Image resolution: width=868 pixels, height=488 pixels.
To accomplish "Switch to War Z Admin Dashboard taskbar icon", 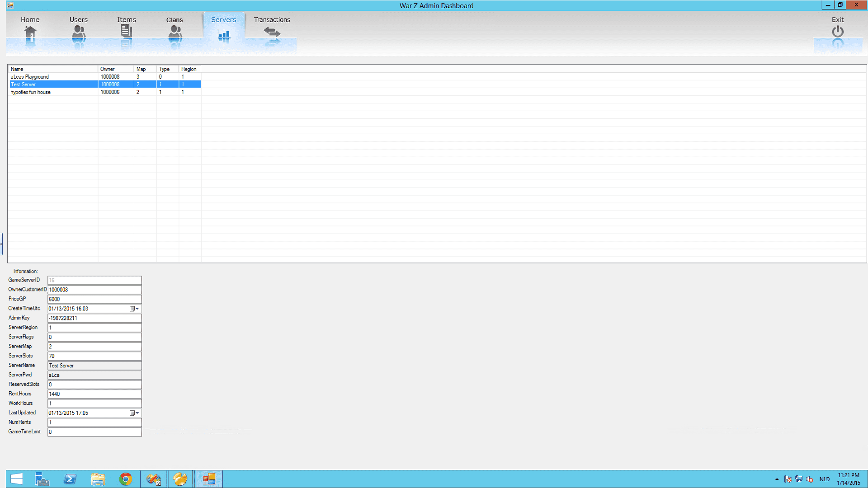I will click(209, 479).
